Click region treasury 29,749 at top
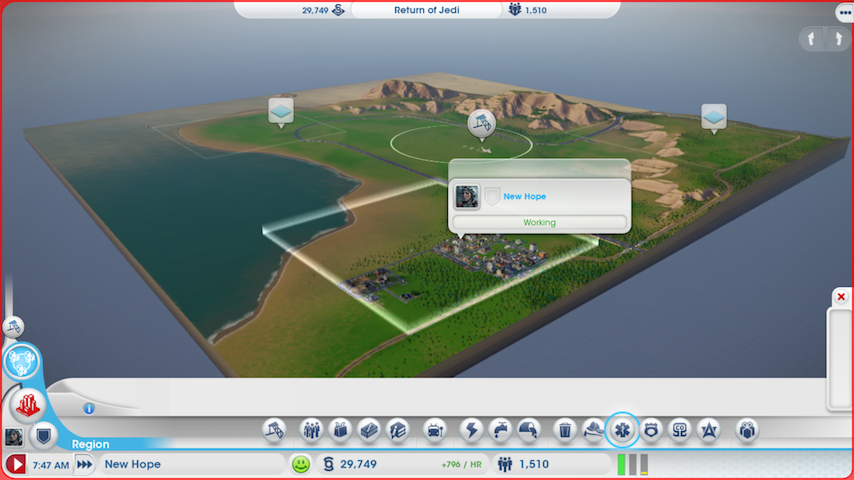The image size is (854, 480). pos(323,10)
